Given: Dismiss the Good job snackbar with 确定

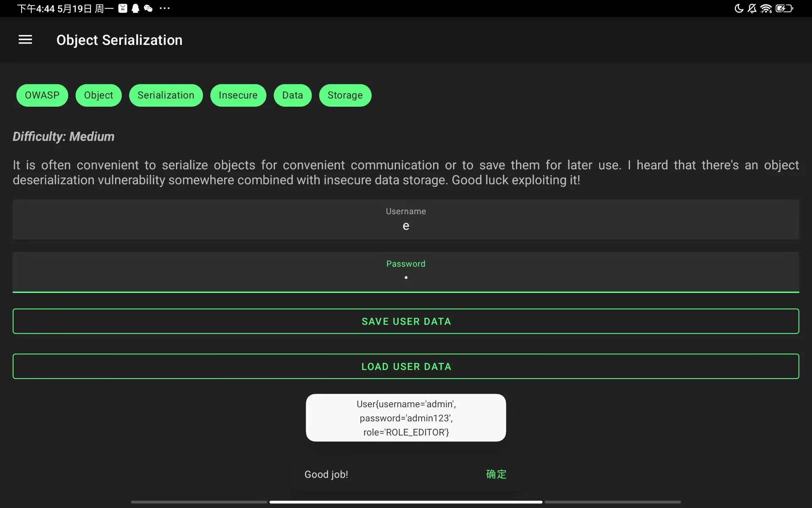Looking at the screenshot, I should (496, 474).
